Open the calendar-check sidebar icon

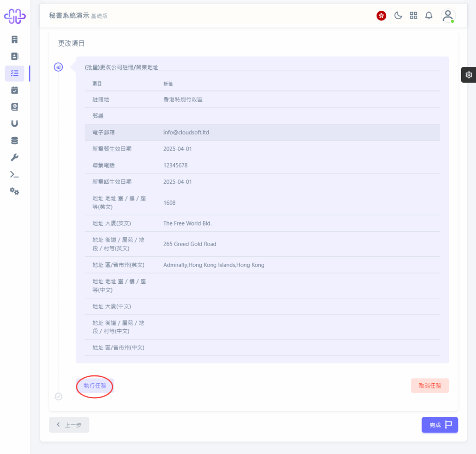[14, 90]
